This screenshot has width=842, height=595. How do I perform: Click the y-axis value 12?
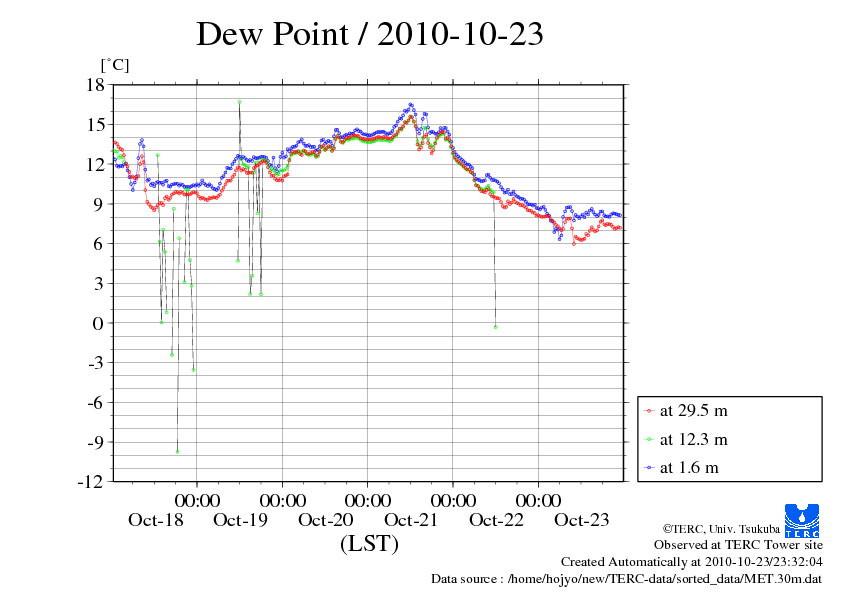96,164
